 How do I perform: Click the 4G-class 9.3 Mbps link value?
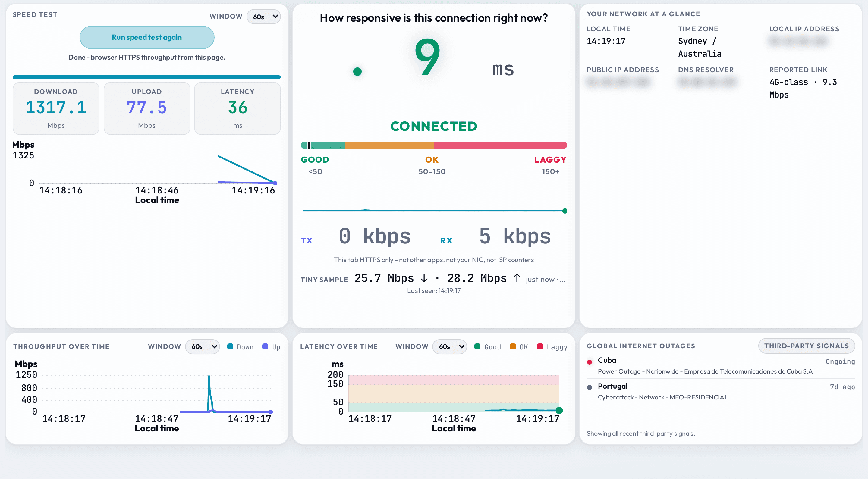tap(803, 88)
